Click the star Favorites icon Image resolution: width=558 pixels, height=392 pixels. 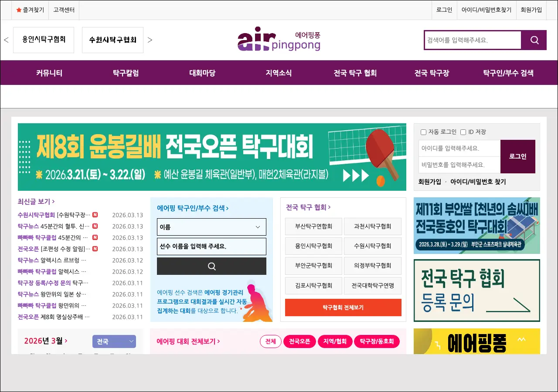coord(19,10)
